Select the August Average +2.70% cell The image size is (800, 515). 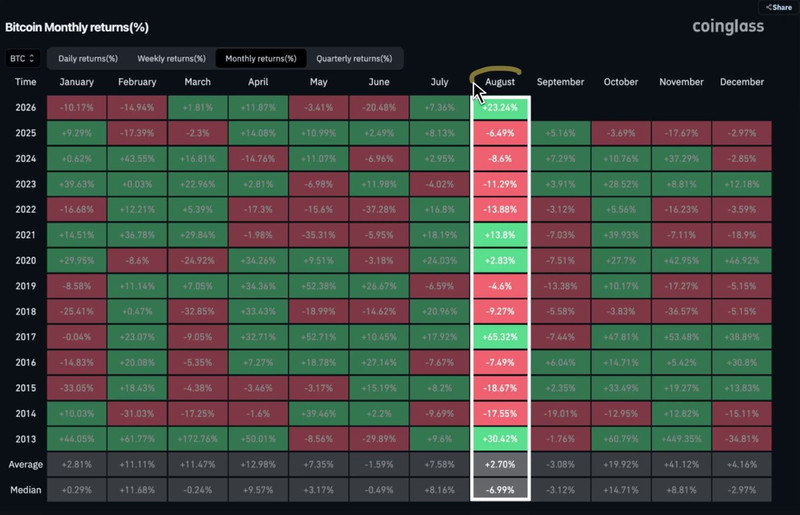pos(500,464)
